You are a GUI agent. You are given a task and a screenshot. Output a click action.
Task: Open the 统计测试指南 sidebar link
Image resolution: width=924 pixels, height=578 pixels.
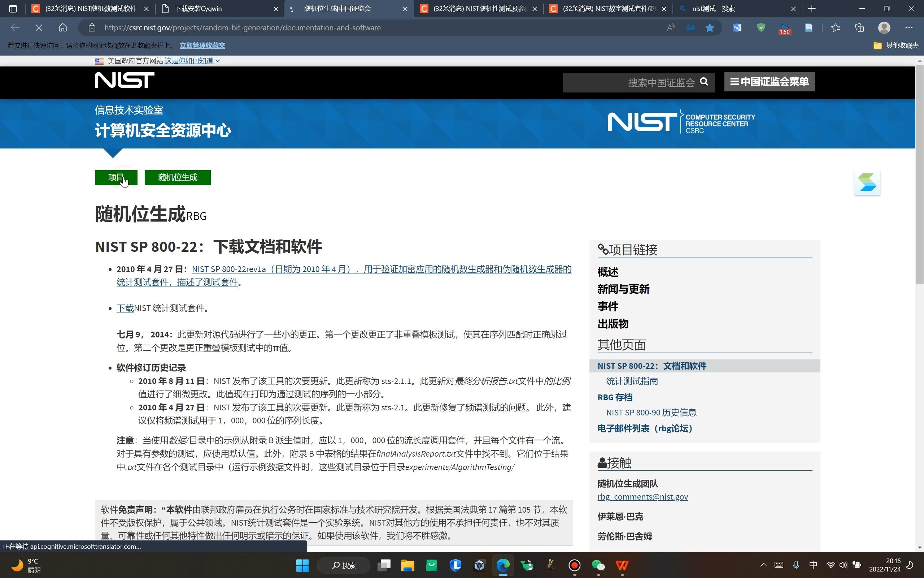click(x=632, y=381)
